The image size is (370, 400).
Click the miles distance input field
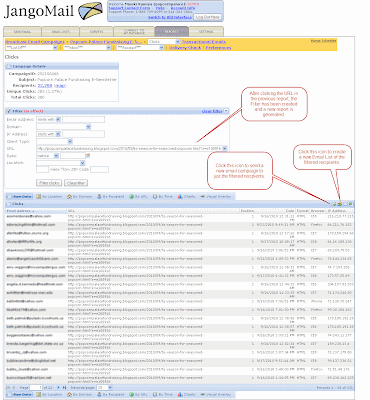tap(42, 170)
